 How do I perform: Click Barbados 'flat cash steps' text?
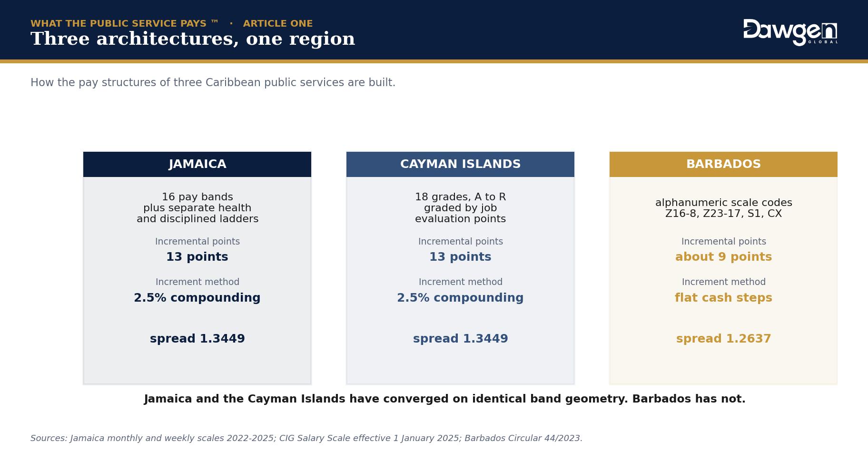723,298
